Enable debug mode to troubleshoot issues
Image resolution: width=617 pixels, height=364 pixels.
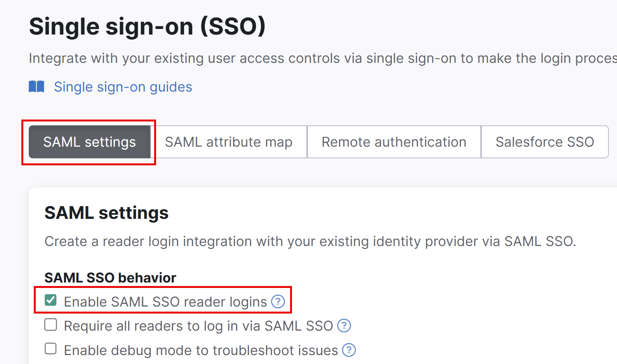(x=50, y=349)
